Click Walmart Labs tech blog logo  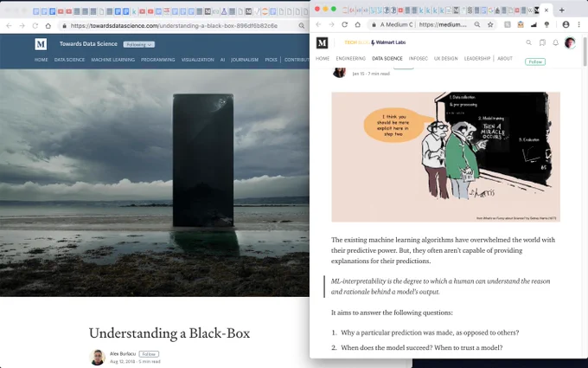(x=374, y=42)
